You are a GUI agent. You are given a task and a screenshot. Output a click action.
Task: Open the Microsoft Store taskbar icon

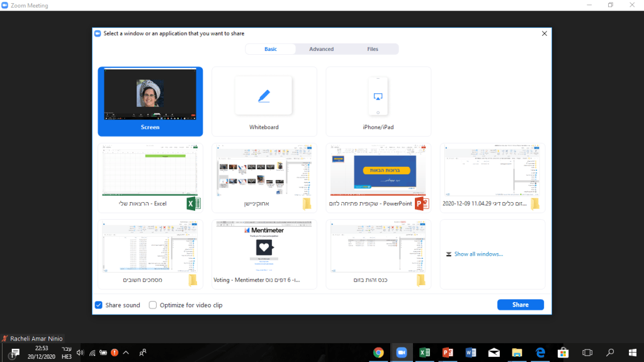coord(563,353)
